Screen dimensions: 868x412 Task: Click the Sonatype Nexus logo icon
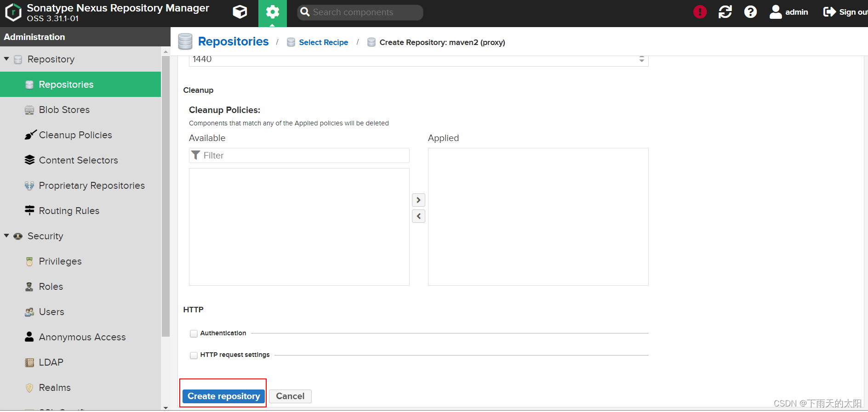click(13, 12)
